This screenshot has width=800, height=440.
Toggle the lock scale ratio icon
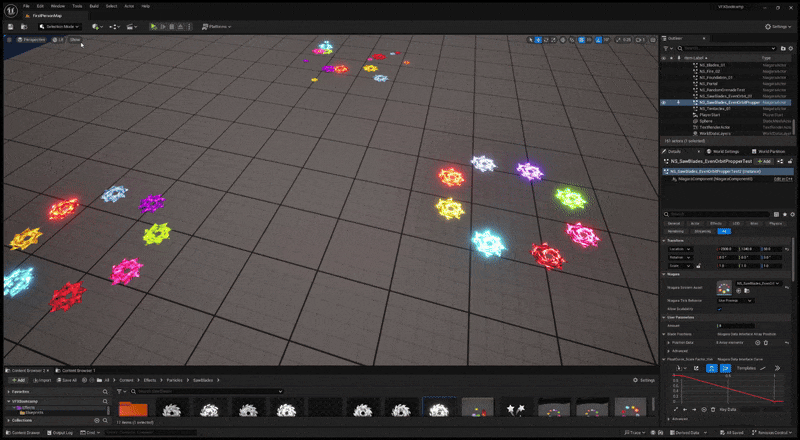click(698, 266)
